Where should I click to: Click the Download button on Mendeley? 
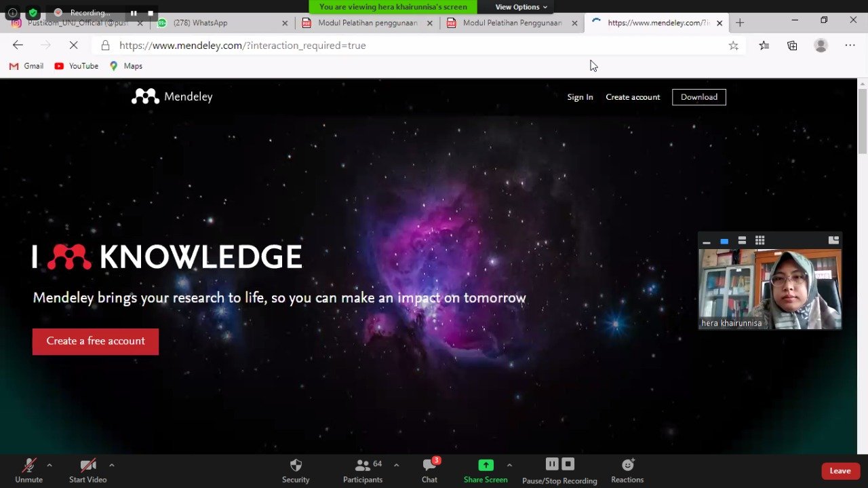click(x=699, y=97)
